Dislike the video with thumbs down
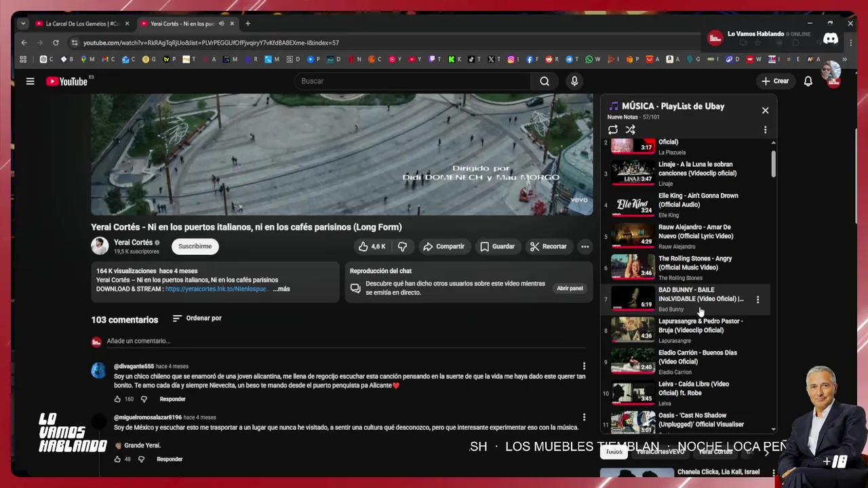 click(x=402, y=247)
